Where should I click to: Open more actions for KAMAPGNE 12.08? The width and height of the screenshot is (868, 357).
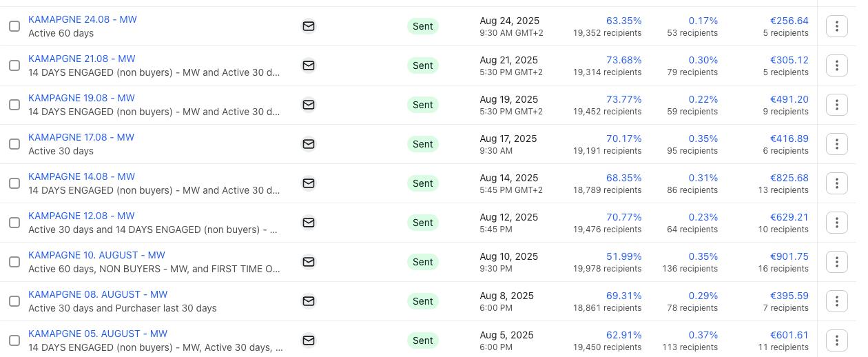click(836, 223)
